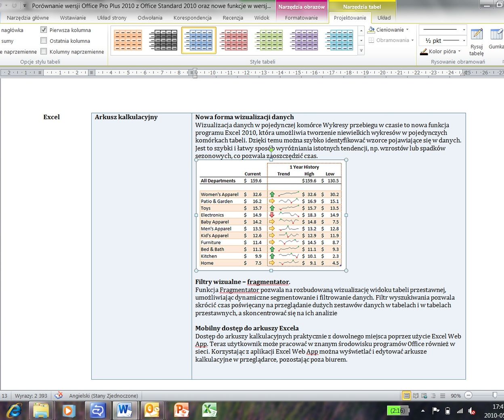The height and width of the screenshot is (420, 504).
Task: Open Korespondencja tab
Action: pyautogui.click(x=193, y=18)
